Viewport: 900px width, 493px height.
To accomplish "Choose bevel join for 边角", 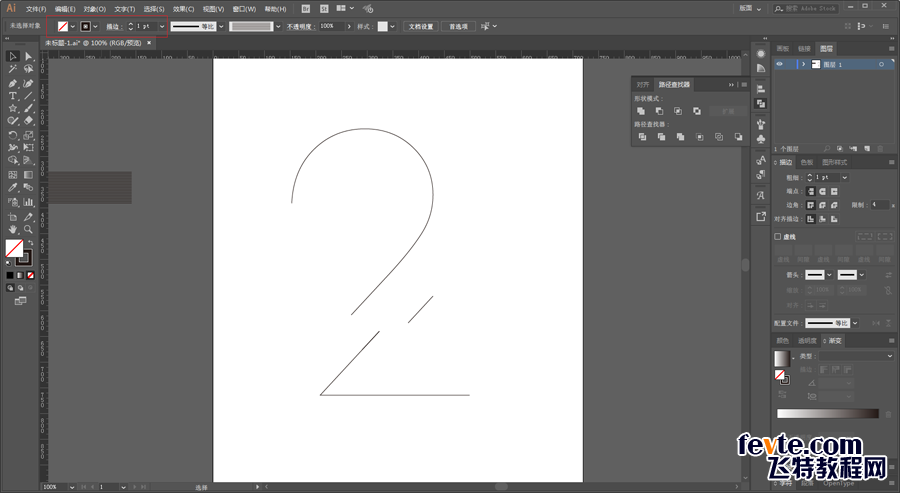I will (834, 205).
